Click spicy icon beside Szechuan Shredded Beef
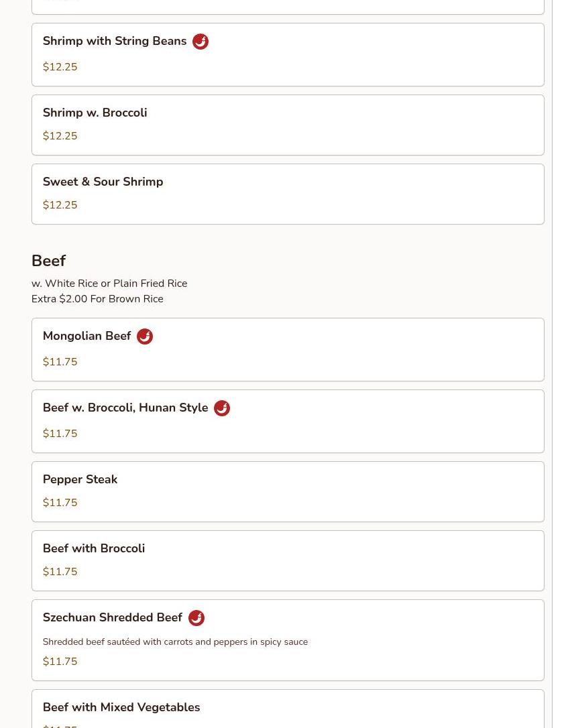Image resolution: width=566 pixels, height=728 pixels. click(196, 618)
